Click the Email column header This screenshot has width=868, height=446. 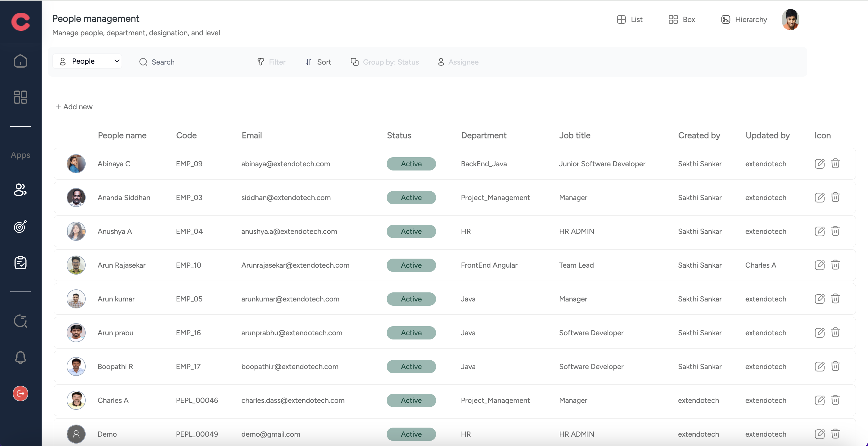[252, 135]
